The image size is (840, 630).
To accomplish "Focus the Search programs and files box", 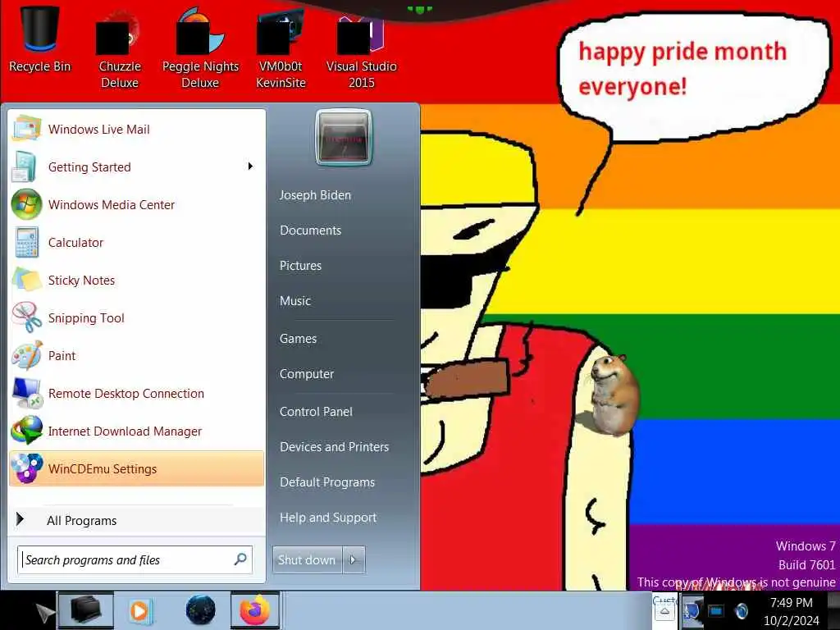I will click(135, 559).
